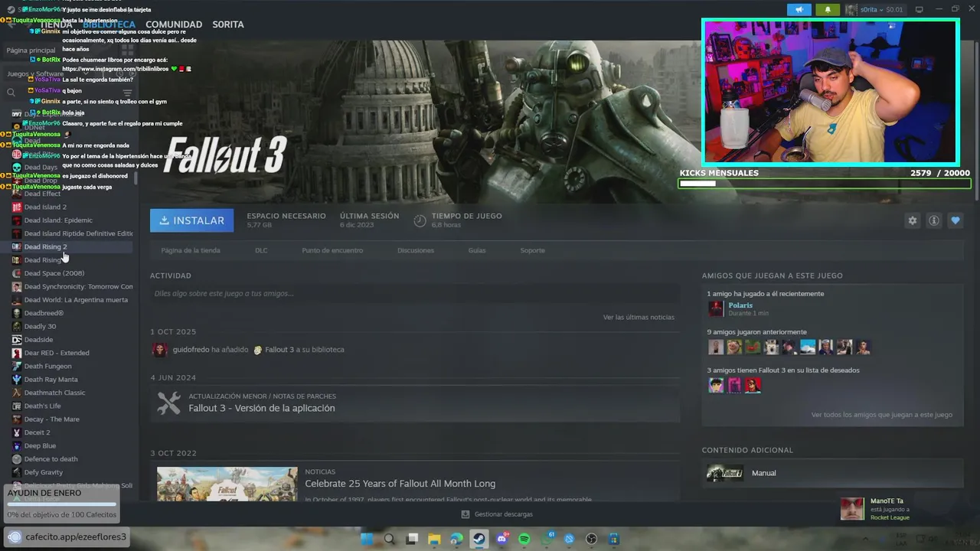Click the wrench patch-notes icon
This screenshot has height=551, width=980.
pyautogui.click(x=168, y=403)
